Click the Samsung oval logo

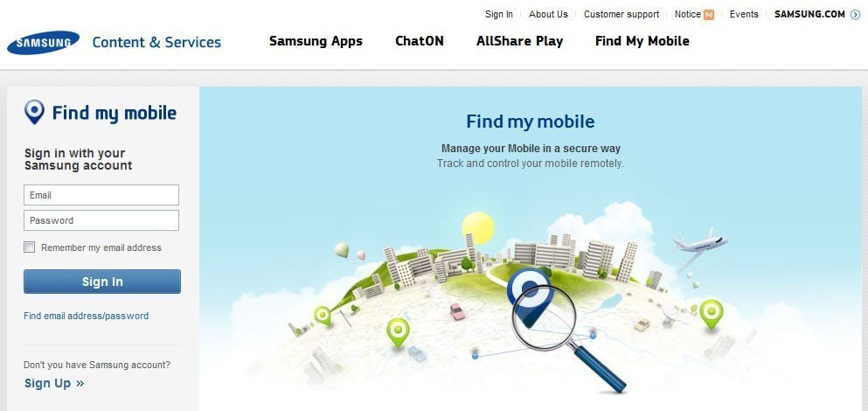tap(43, 43)
